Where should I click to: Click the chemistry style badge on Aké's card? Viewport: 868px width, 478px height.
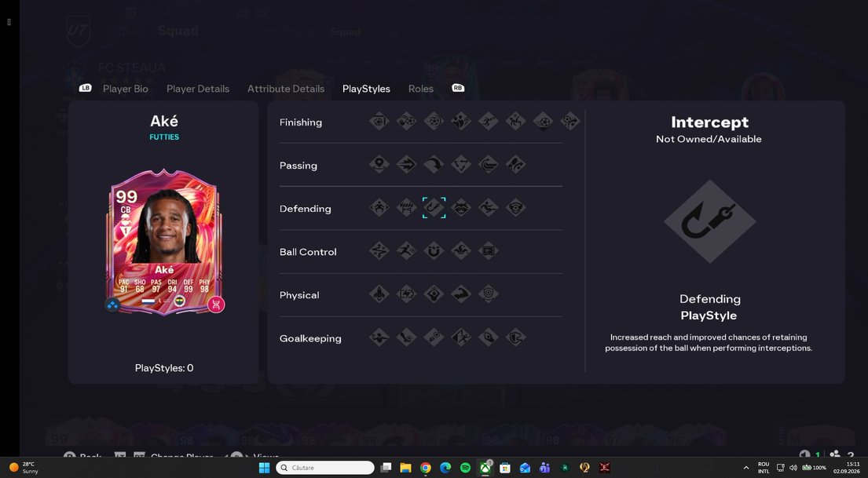pyautogui.click(x=112, y=305)
